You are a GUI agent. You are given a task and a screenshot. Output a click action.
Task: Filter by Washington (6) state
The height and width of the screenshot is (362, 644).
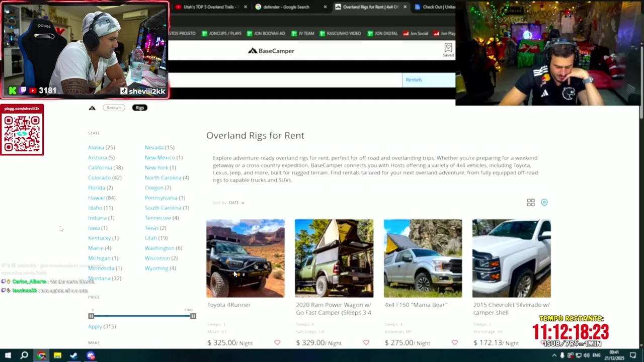coord(164,248)
